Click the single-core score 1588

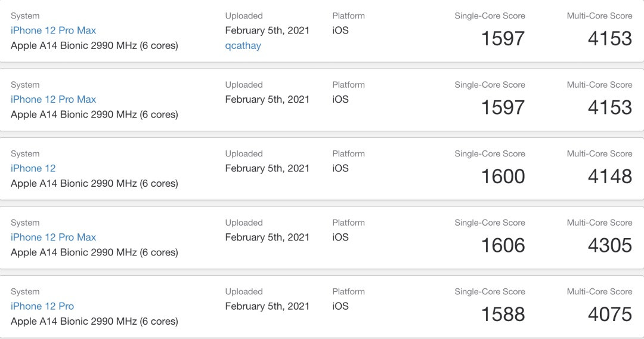click(x=503, y=315)
